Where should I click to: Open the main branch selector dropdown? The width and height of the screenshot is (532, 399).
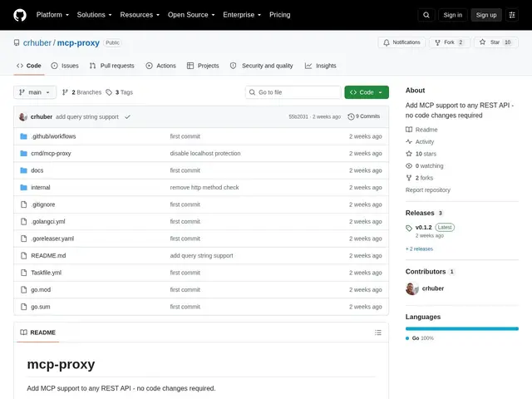click(x=35, y=92)
